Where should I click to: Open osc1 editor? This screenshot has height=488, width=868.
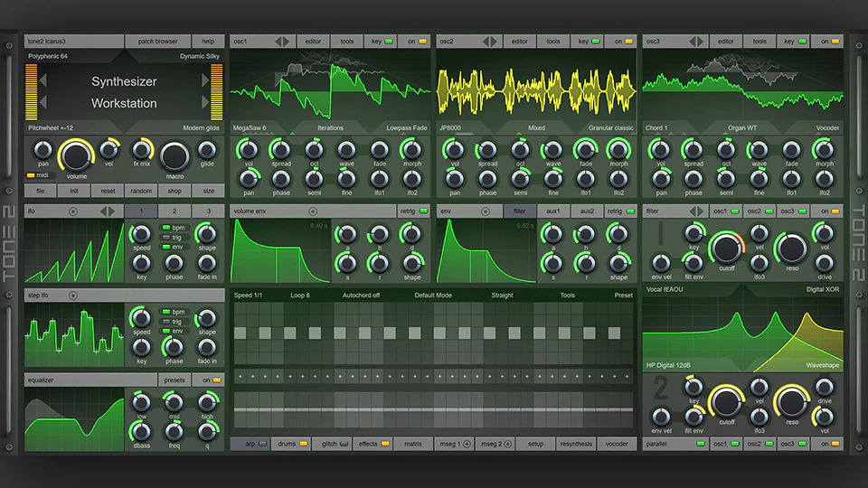(313, 42)
